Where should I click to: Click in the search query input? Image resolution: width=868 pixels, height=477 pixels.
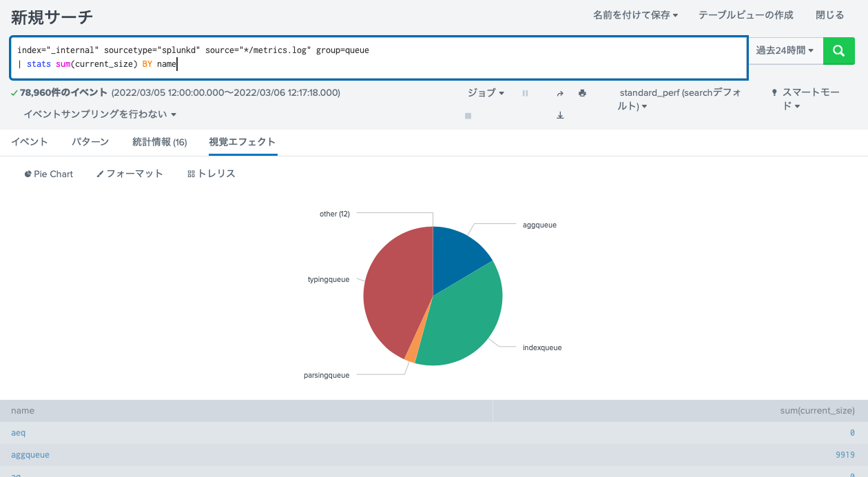pos(379,58)
